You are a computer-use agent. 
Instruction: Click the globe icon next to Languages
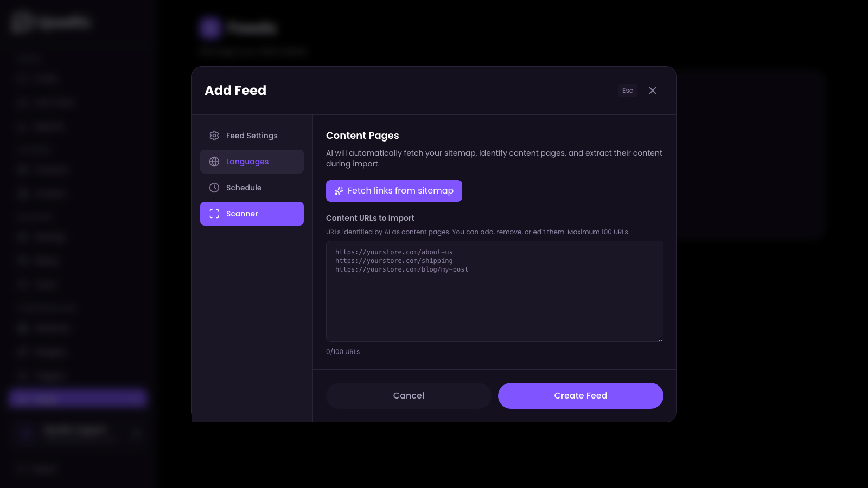(214, 162)
